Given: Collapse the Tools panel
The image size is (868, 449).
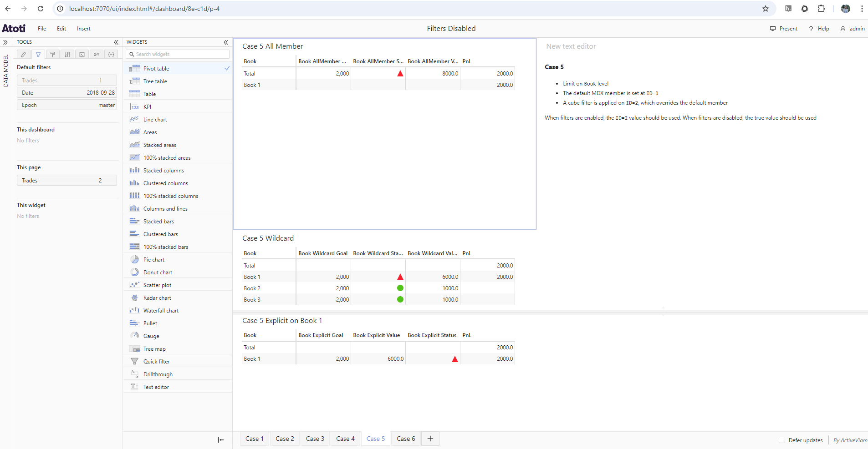Looking at the screenshot, I should tap(116, 42).
